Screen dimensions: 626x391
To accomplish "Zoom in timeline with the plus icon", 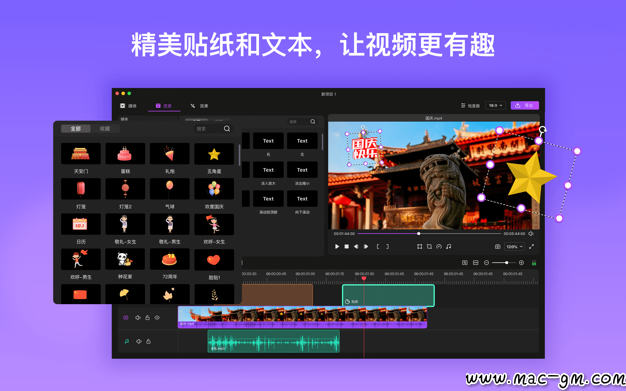I will click(x=521, y=262).
